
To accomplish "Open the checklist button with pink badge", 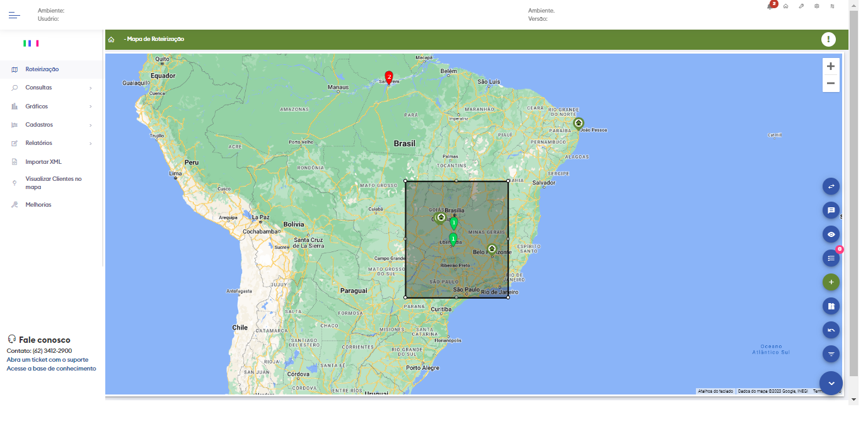I will [x=831, y=258].
